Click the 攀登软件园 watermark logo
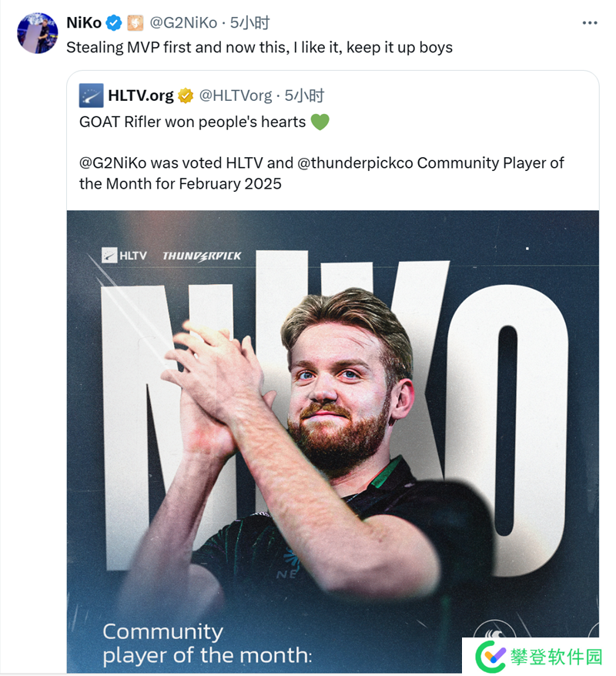Screen dimensions: 616x676 (x=538, y=657)
